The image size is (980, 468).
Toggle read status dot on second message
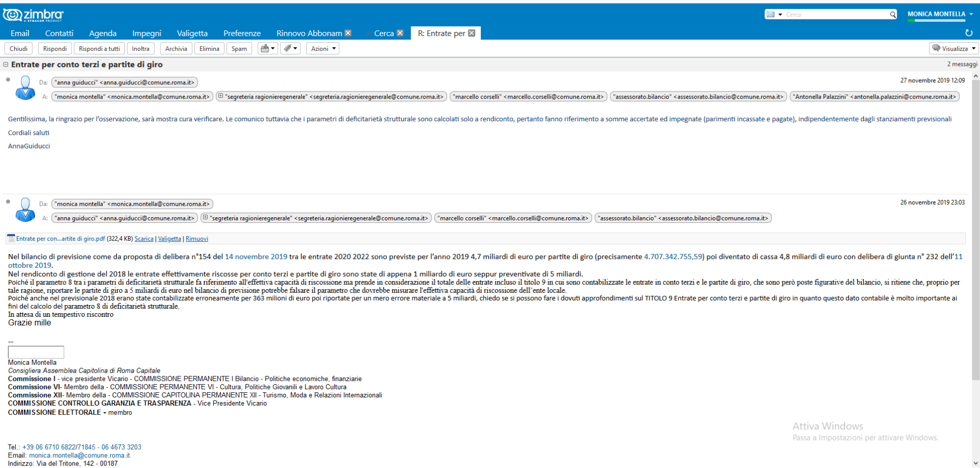[8, 202]
